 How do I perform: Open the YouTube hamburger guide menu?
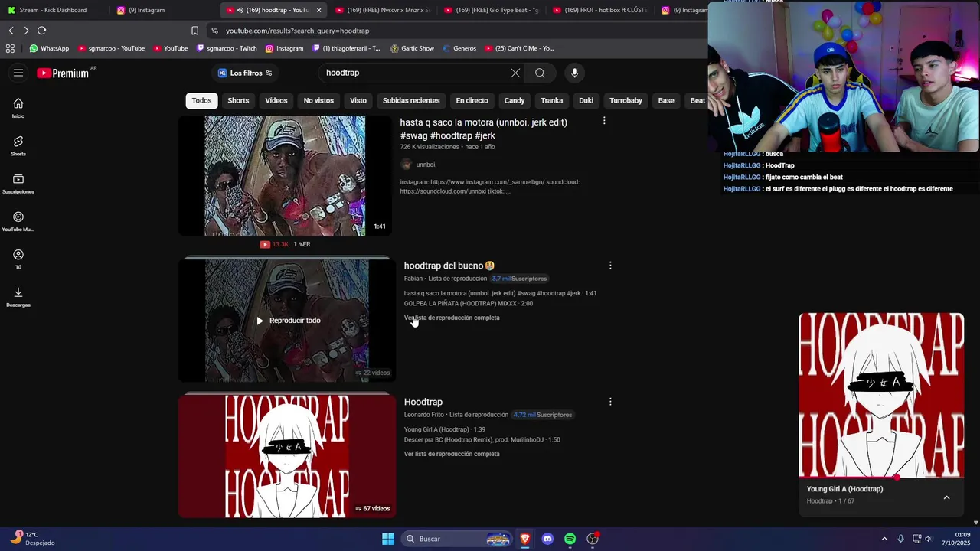point(18,73)
